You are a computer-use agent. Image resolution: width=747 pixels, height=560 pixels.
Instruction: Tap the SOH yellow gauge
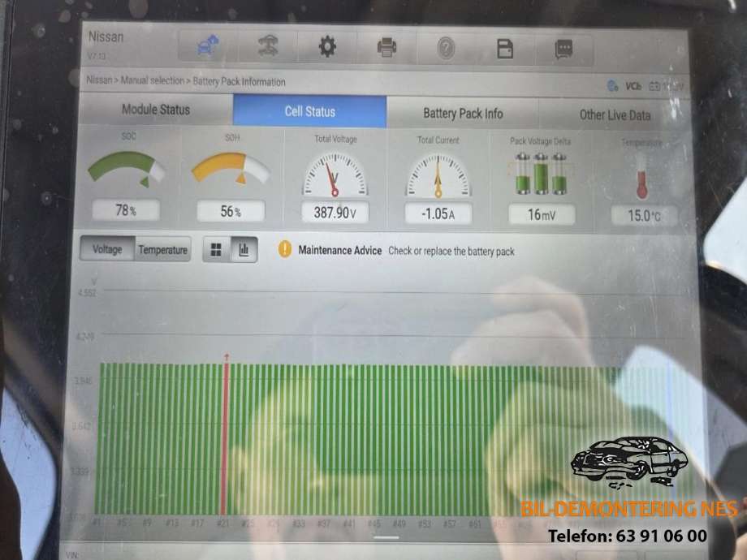pyautogui.click(x=231, y=169)
